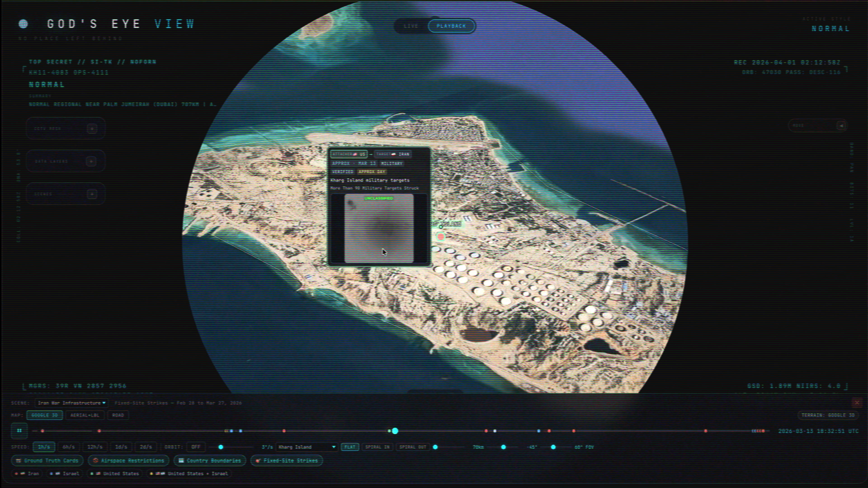Switch to LIVE mode tab

point(411,26)
